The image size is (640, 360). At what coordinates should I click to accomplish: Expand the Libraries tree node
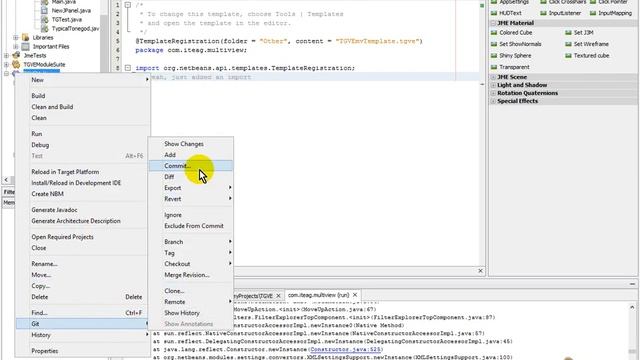16,38
